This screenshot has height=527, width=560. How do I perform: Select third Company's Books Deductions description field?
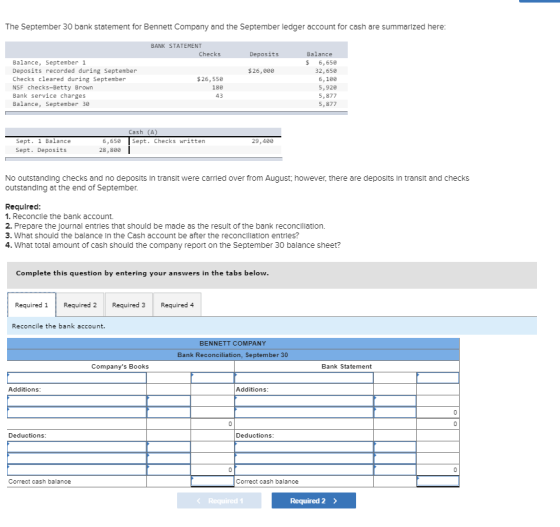tap(77, 470)
